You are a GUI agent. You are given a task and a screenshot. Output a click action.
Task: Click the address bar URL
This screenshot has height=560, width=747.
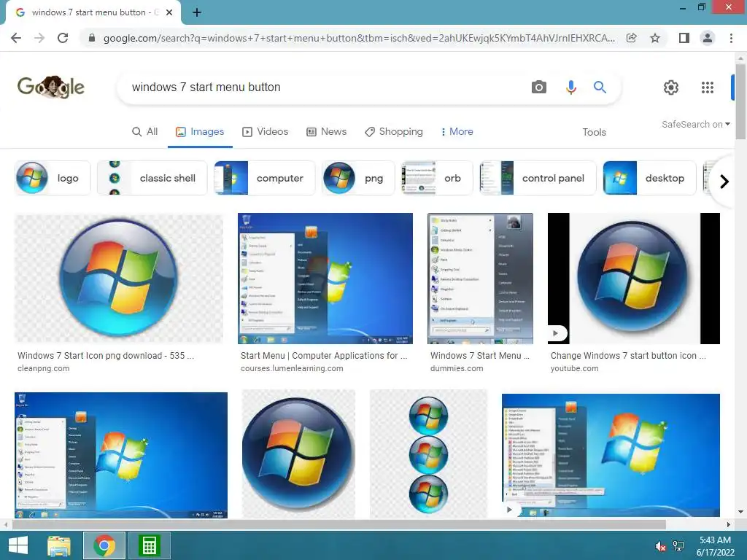(x=359, y=38)
